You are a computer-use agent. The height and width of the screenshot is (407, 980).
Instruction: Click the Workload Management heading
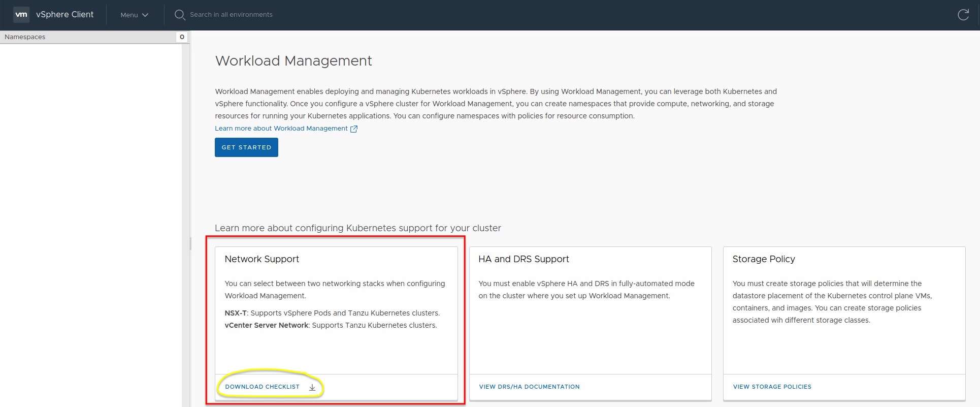pos(293,61)
